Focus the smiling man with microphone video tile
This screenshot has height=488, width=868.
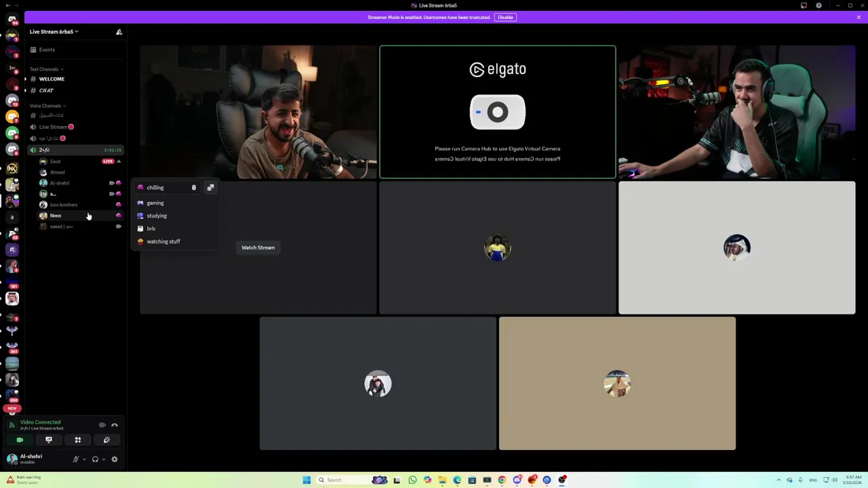(258, 112)
